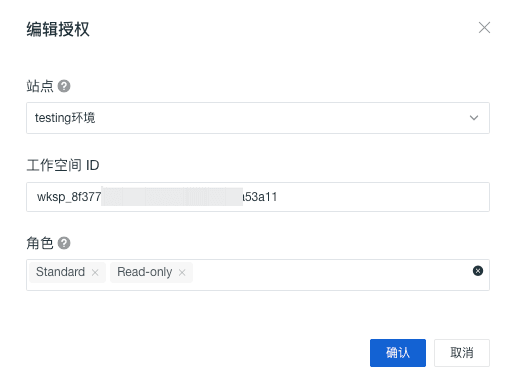Clear all selected roles with the circled X icon
Screen dimensions: 516x386
(x=478, y=271)
